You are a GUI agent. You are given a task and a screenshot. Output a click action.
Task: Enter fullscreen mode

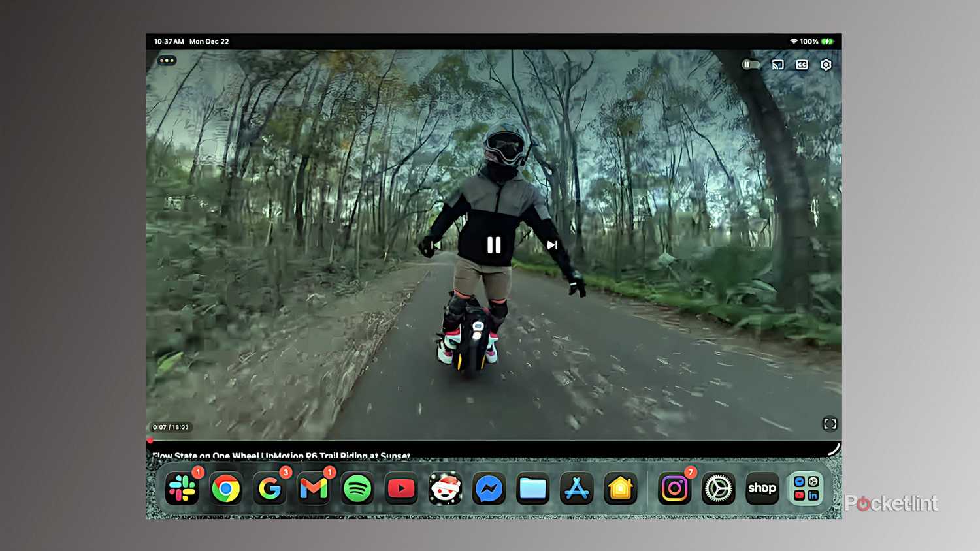[830, 424]
